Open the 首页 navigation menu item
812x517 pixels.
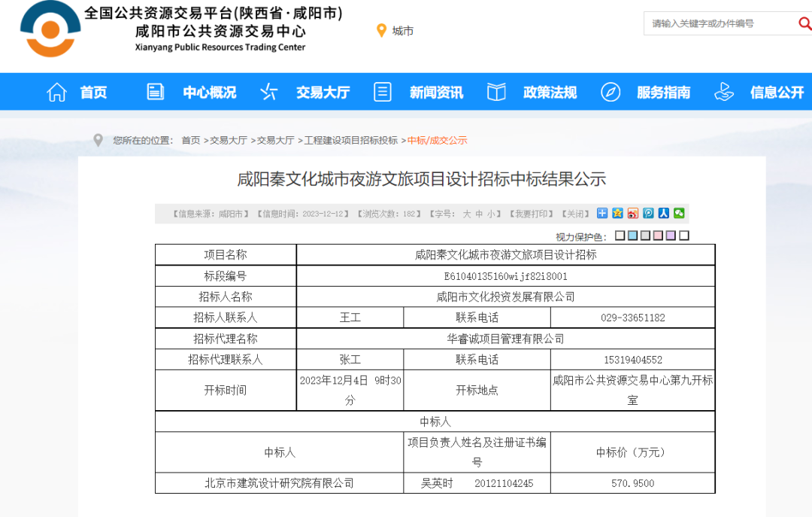94,93
